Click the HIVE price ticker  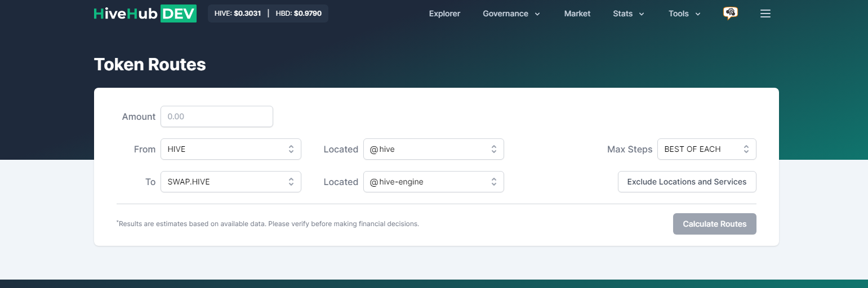coord(238,13)
